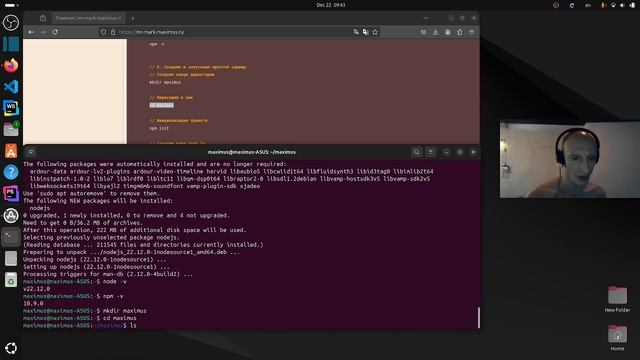Launch WebStorm from the dock
Viewport: 640px width, 360px height.
coord(11,108)
